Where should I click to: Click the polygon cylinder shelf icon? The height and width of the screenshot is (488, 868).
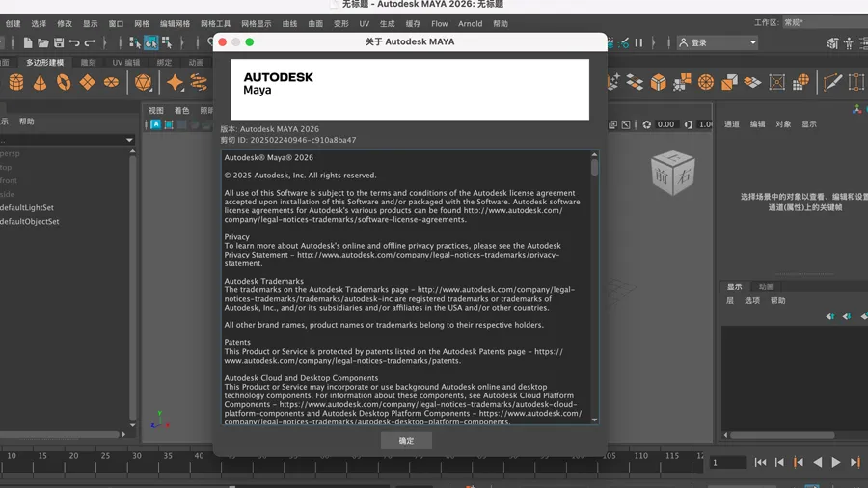click(16, 83)
